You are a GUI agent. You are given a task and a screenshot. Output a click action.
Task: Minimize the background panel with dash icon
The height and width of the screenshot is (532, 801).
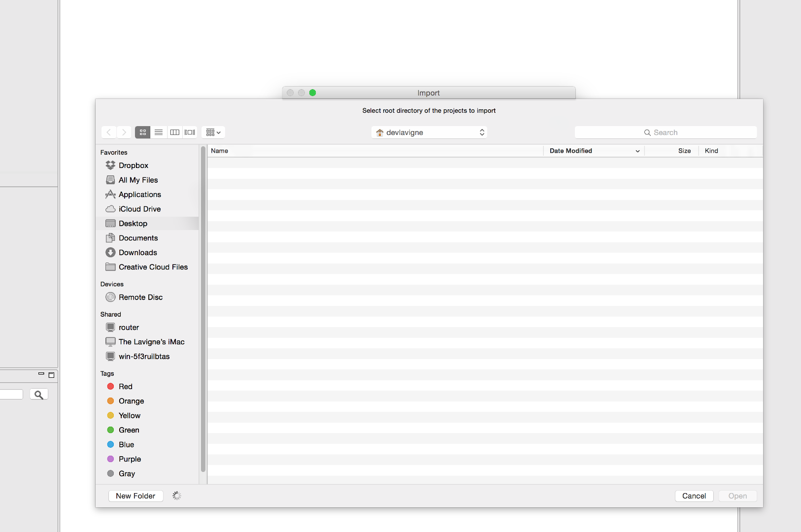point(41,374)
